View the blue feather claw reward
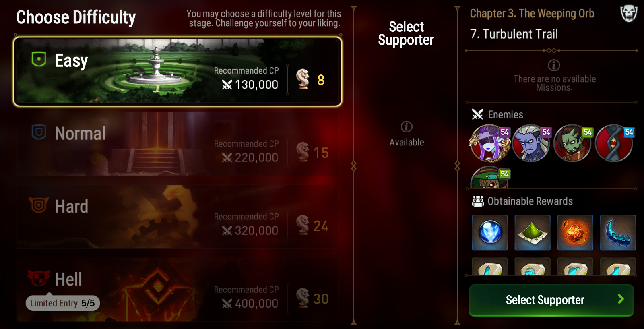The height and width of the screenshot is (329, 644). pos(618,233)
